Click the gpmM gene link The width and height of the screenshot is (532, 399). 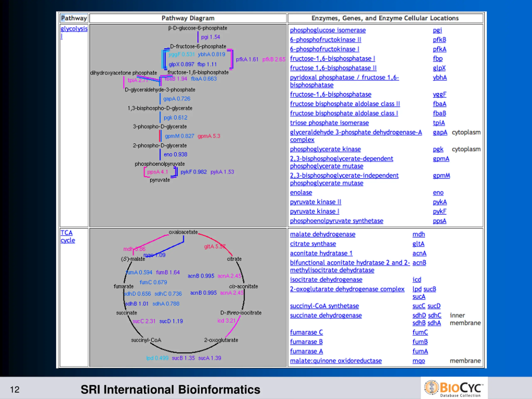point(441,176)
